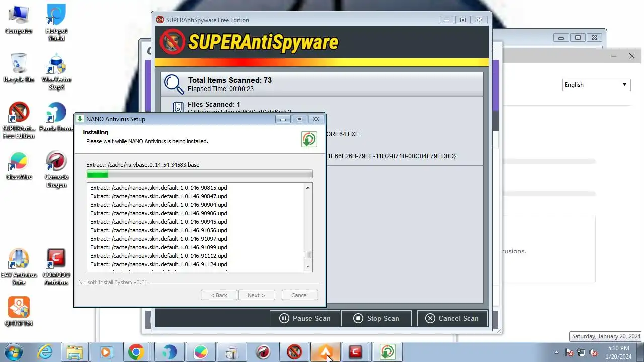The height and width of the screenshot is (362, 644).
Task: Open the clock showing 5:10 PM
Action: click(x=618, y=352)
